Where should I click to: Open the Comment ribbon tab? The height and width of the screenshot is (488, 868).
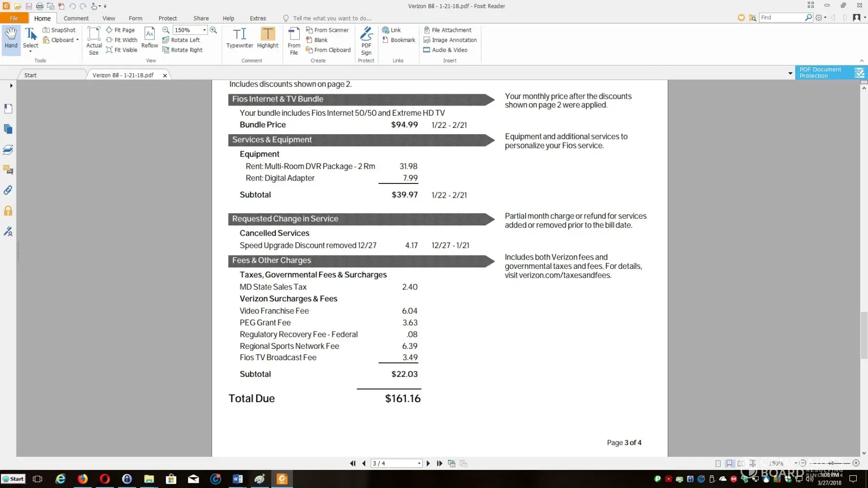point(76,18)
